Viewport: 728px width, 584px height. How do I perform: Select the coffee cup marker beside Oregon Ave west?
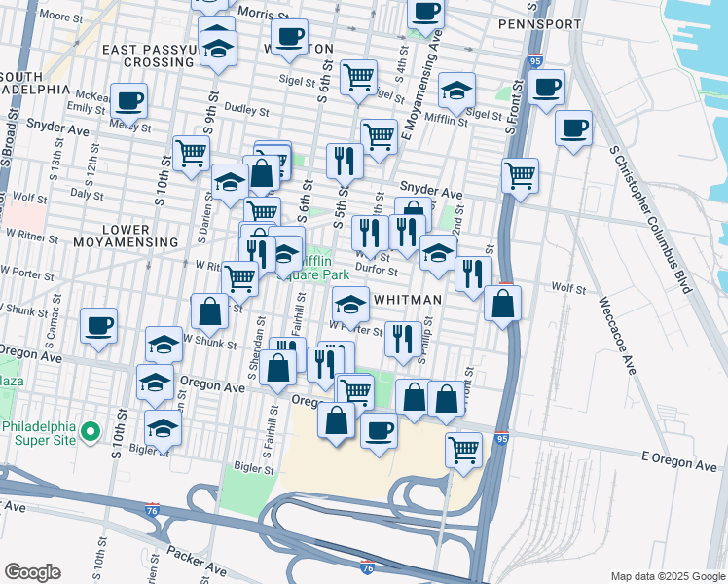pyautogui.click(x=98, y=330)
